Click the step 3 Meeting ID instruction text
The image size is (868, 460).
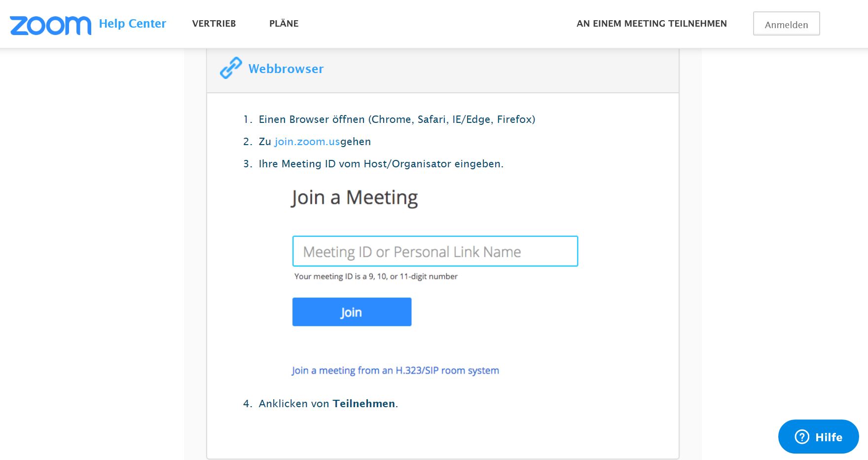pos(381,164)
